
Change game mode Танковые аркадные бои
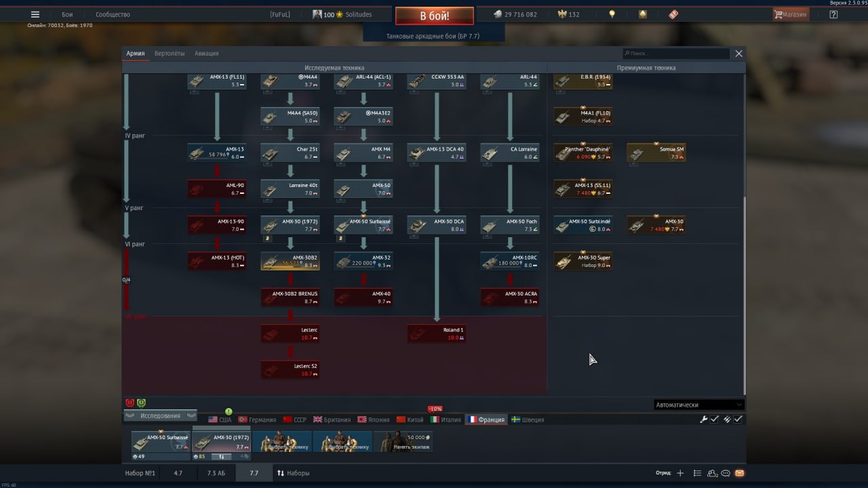433,35
